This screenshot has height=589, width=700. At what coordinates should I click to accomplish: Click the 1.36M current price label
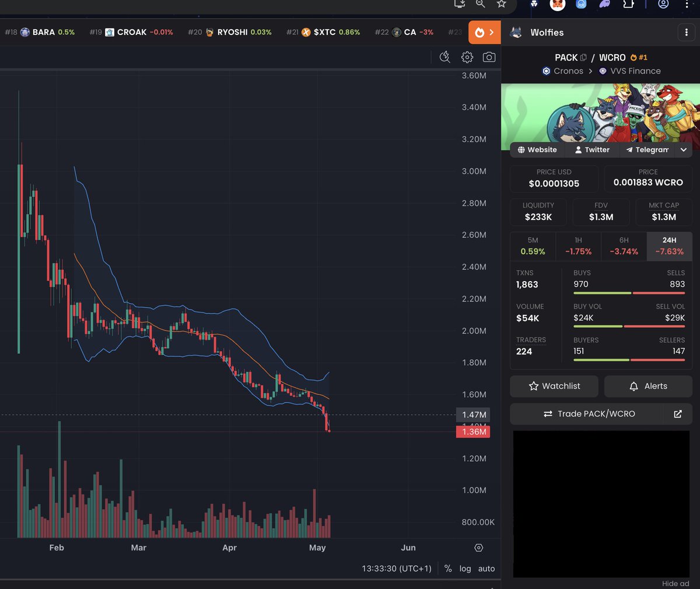(x=474, y=432)
